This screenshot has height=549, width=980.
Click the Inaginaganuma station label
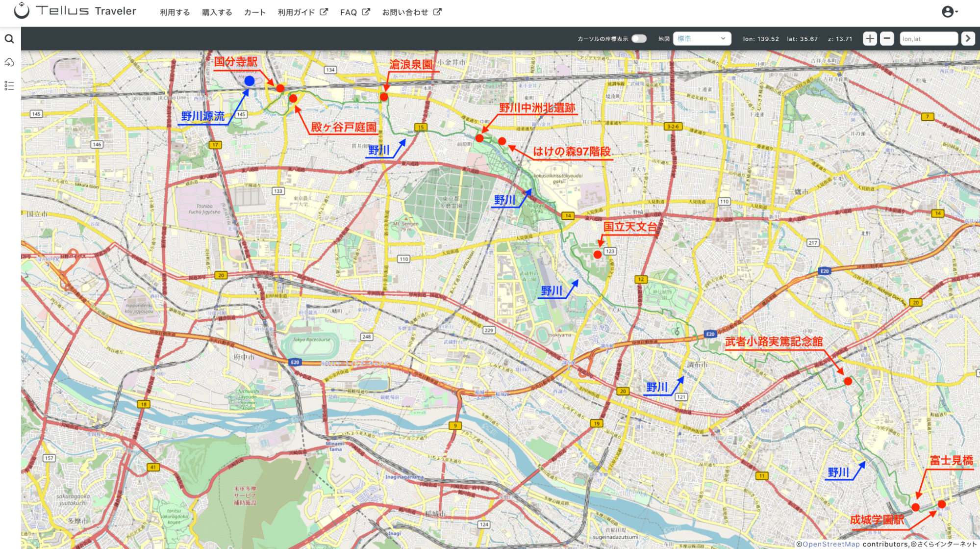404,477
